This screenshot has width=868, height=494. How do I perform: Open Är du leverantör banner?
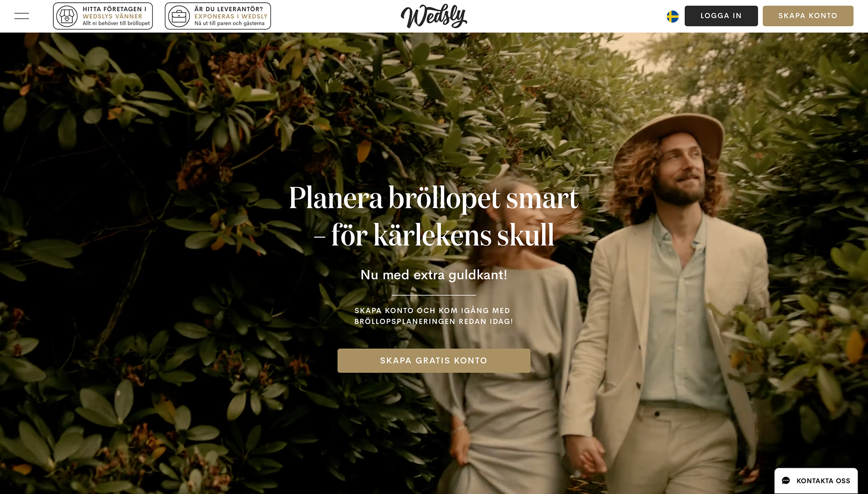pos(218,16)
